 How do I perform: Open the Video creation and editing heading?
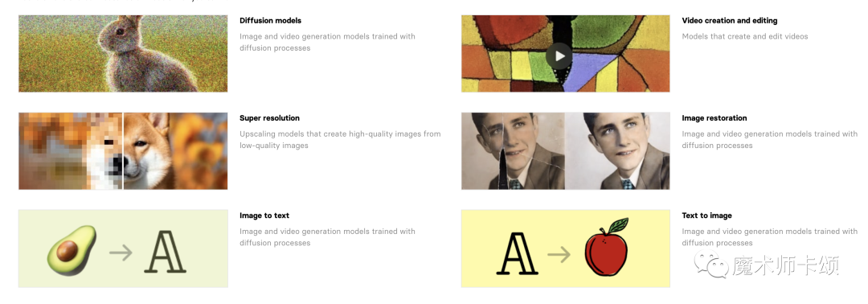(x=730, y=20)
